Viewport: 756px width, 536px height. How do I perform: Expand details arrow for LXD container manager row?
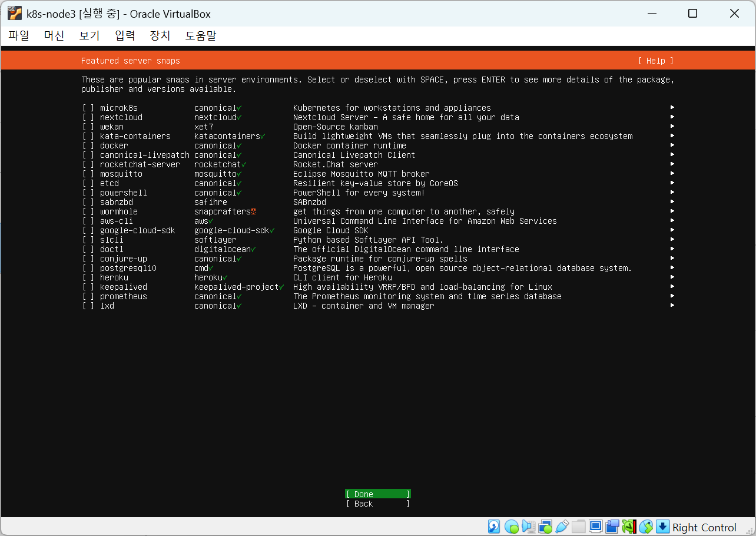(x=672, y=306)
